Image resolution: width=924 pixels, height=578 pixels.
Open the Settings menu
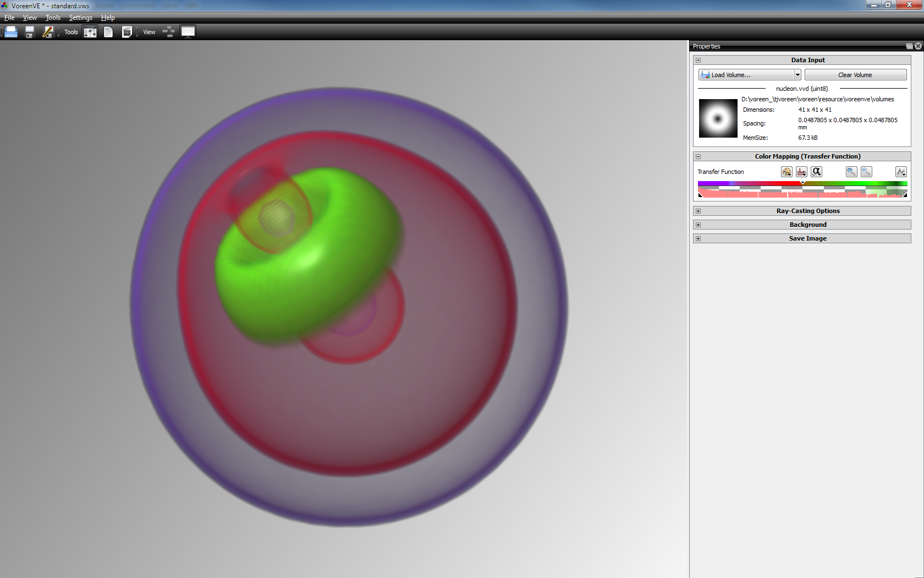(x=80, y=18)
